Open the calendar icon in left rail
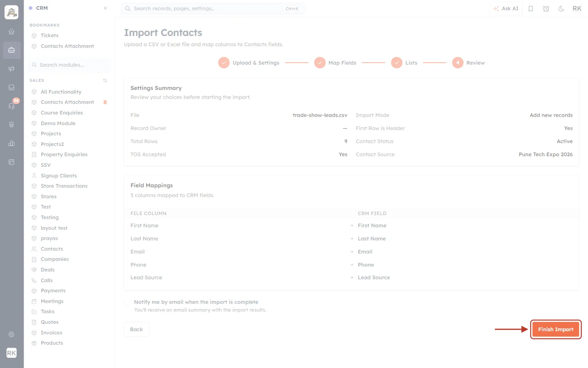Viewport: 588px width, 368px height. point(11,162)
